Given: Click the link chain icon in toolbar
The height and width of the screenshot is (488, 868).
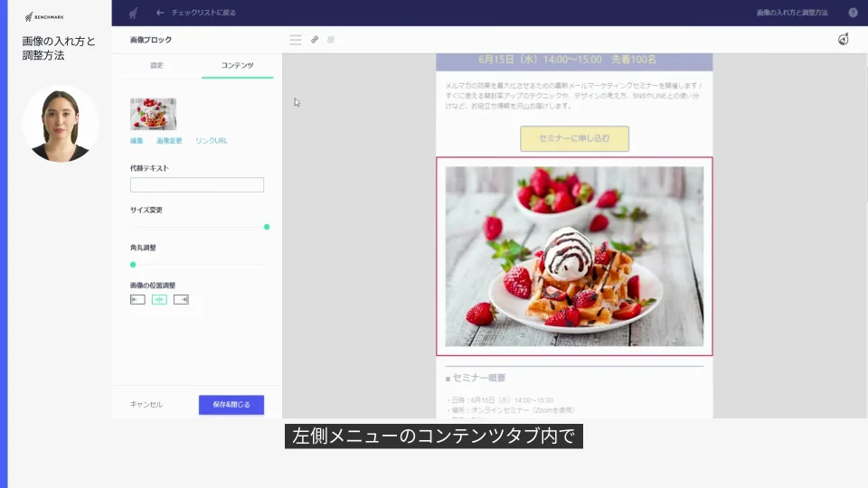Looking at the screenshot, I should pos(315,40).
